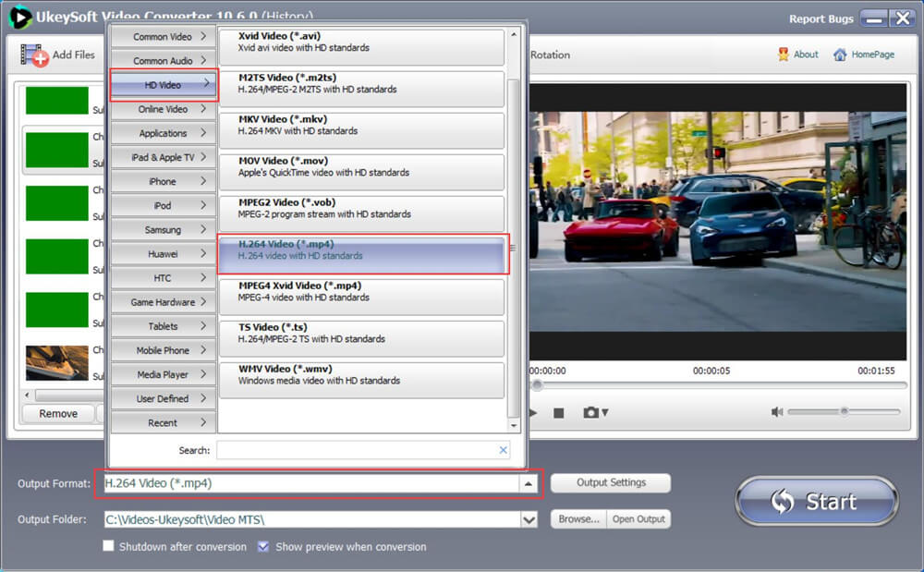
Task: Choose TS Video (*.ts) format
Action: tap(362, 339)
